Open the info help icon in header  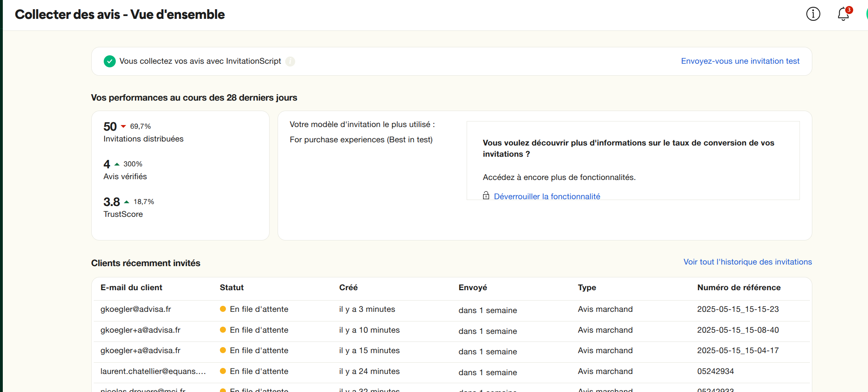(x=813, y=14)
